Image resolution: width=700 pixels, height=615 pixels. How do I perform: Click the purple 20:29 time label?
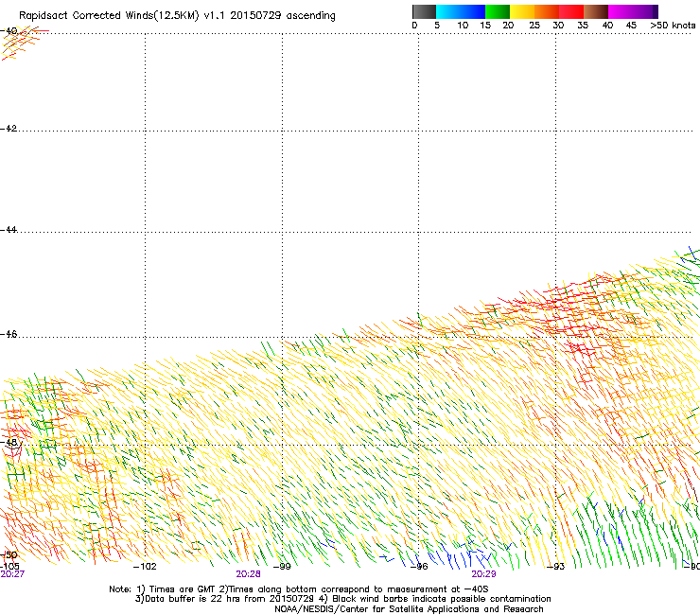coord(484,574)
